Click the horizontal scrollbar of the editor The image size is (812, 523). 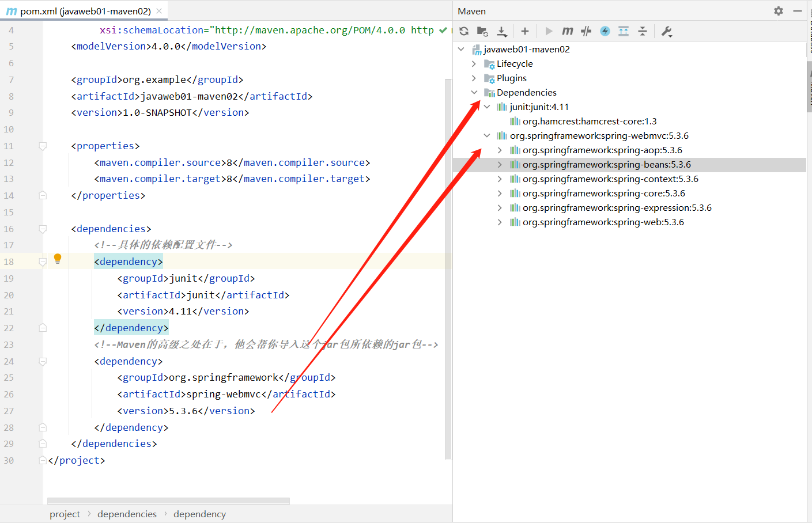pos(168,501)
